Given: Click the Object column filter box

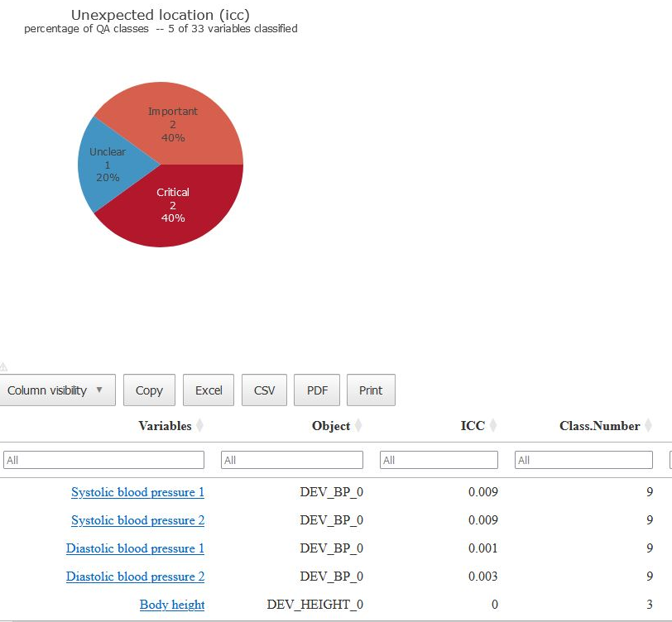Looking at the screenshot, I should click(x=291, y=460).
